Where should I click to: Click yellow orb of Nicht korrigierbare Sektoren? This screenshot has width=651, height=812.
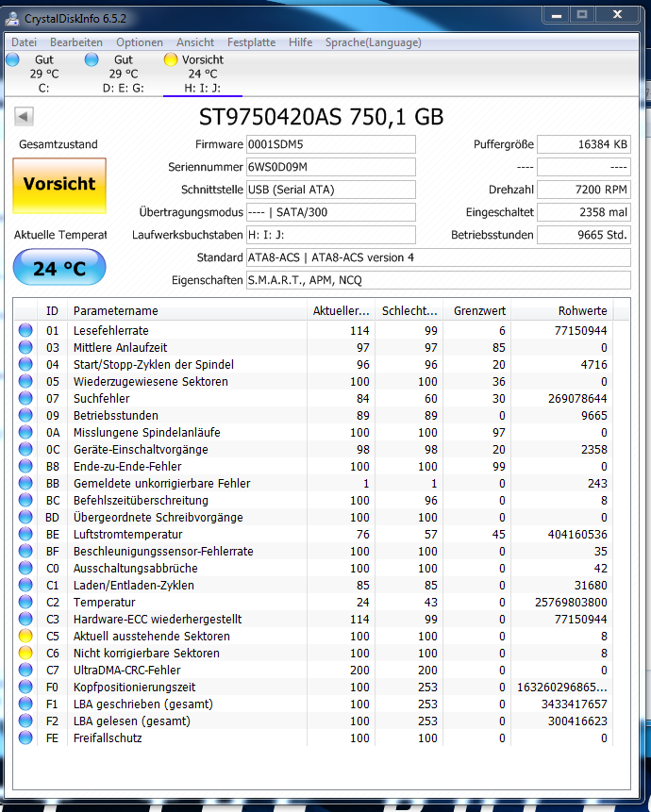click(x=25, y=653)
